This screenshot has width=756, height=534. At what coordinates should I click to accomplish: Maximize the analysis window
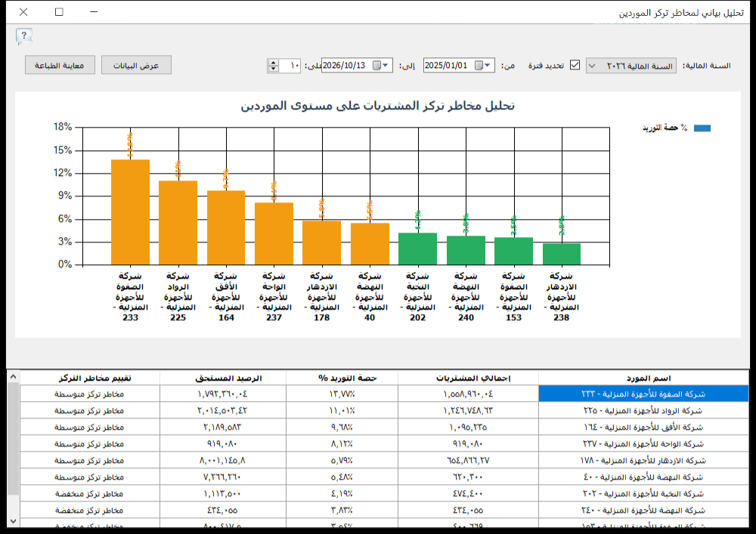(59, 11)
